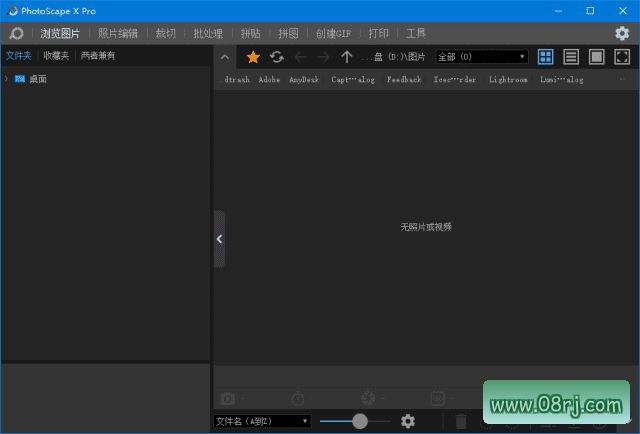
Task: Switch to the 创建GIF tab
Action: click(333, 33)
